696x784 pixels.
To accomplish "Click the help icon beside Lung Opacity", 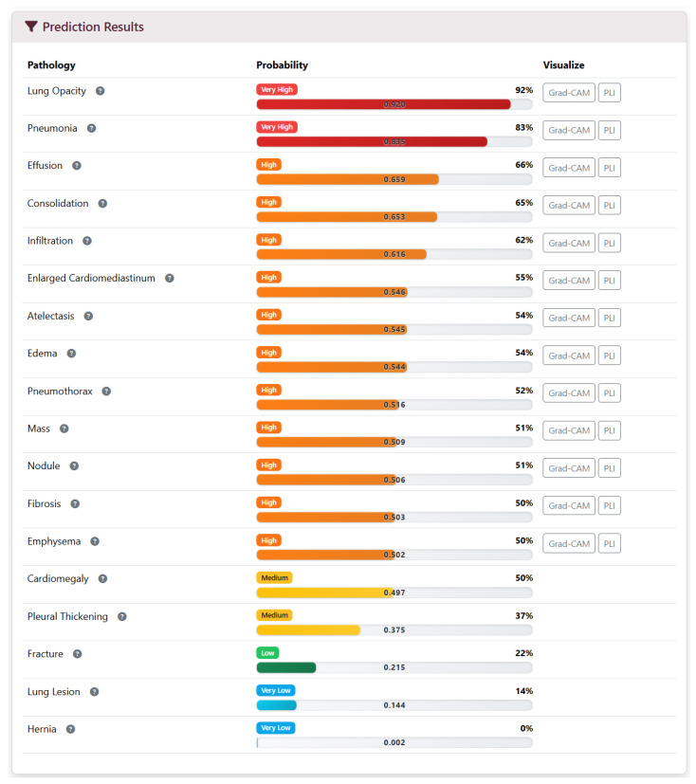I will click(x=100, y=91).
